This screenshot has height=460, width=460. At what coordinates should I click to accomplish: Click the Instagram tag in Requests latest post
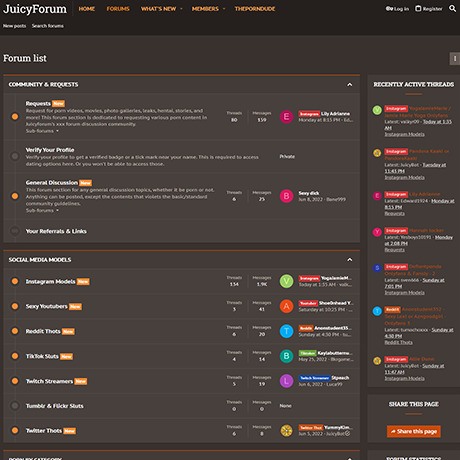(x=309, y=114)
